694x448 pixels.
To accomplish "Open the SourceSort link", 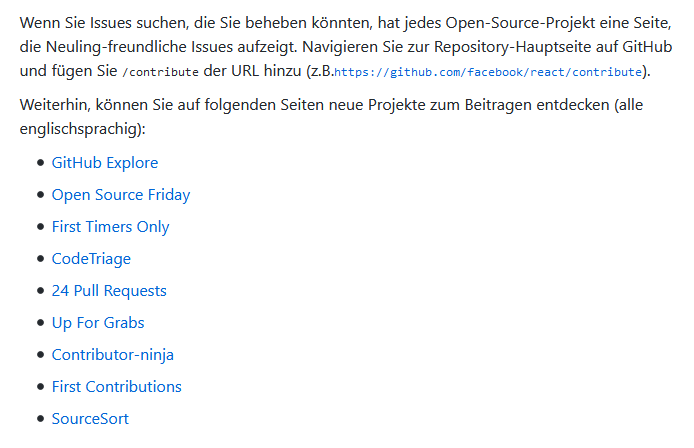I will click(x=90, y=419).
